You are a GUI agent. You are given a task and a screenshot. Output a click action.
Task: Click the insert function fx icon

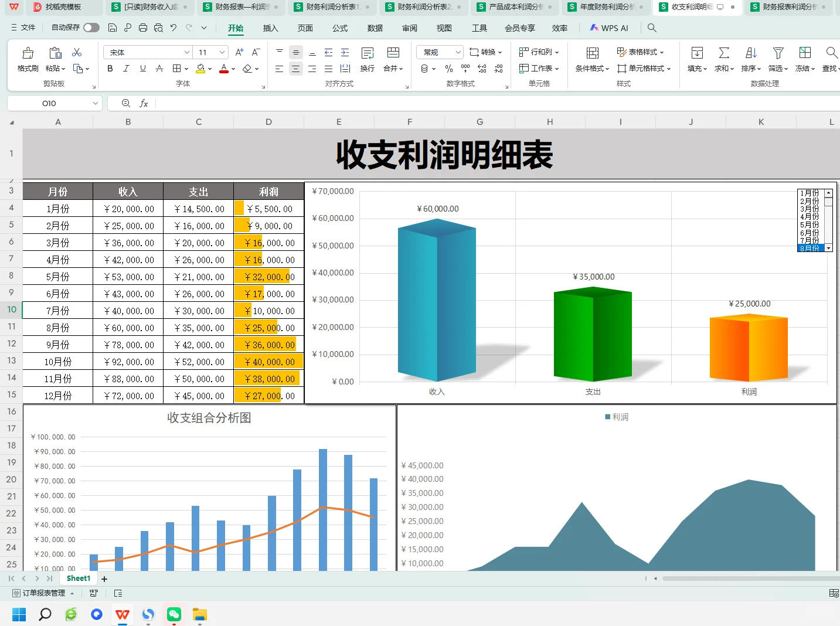[x=144, y=103]
